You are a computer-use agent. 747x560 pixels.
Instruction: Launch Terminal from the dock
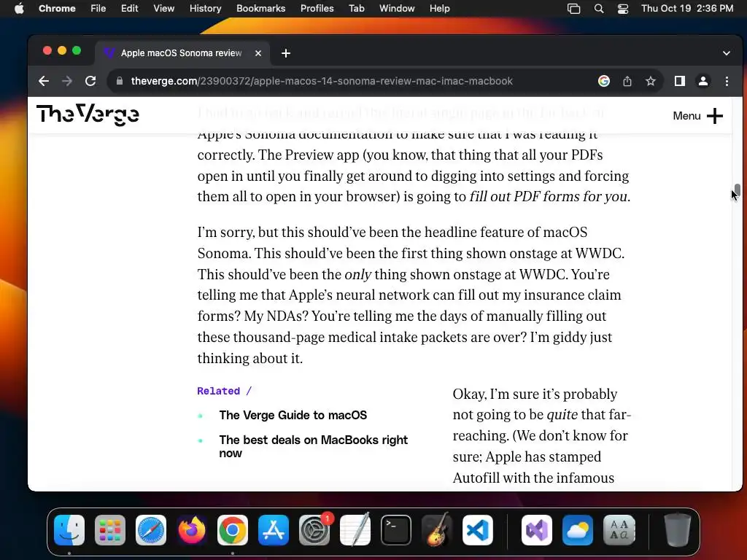coord(396,530)
